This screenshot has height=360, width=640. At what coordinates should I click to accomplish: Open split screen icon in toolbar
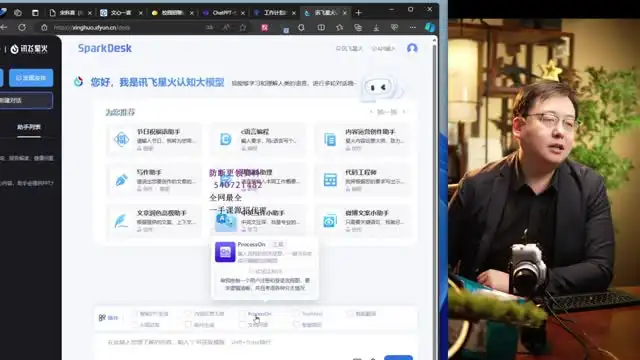(x=321, y=27)
